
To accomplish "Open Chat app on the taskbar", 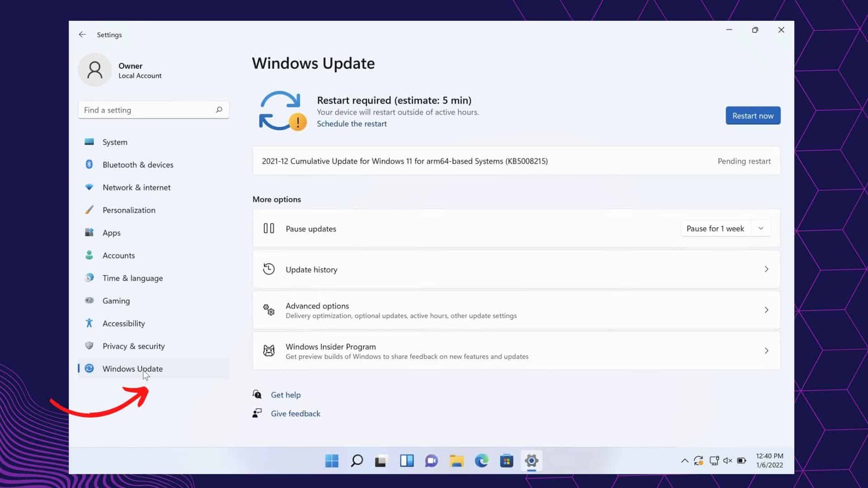I will [432, 461].
